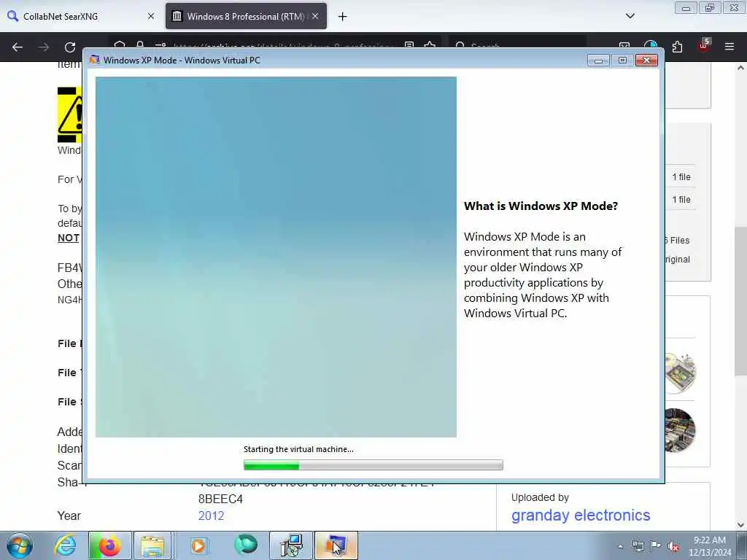747x560 pixels.
Task: Click the Starting the virtual machine progress bar
Action: (373, 465)
